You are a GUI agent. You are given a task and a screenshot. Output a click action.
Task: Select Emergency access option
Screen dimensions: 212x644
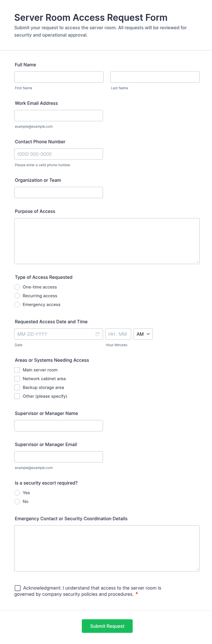point(17,304)
